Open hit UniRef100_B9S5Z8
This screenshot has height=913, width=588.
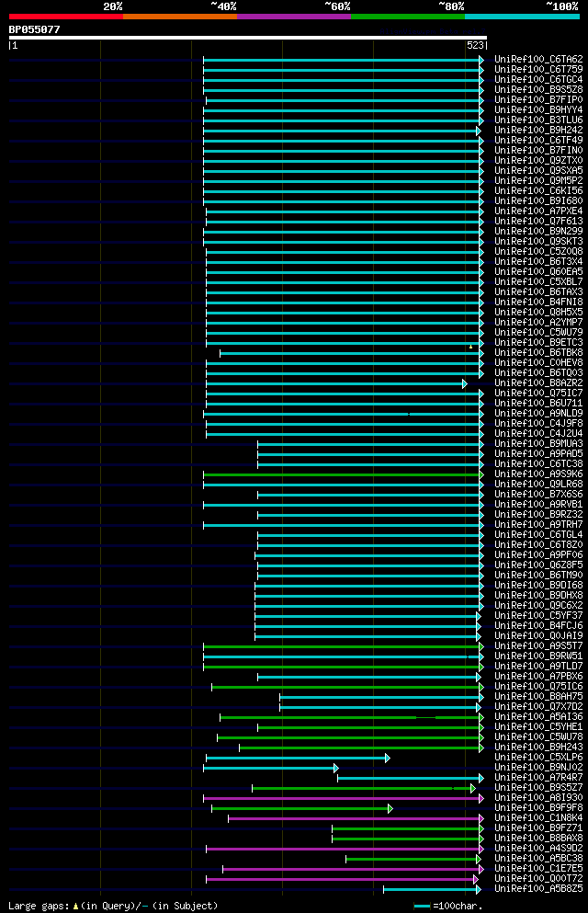[538, 90]
